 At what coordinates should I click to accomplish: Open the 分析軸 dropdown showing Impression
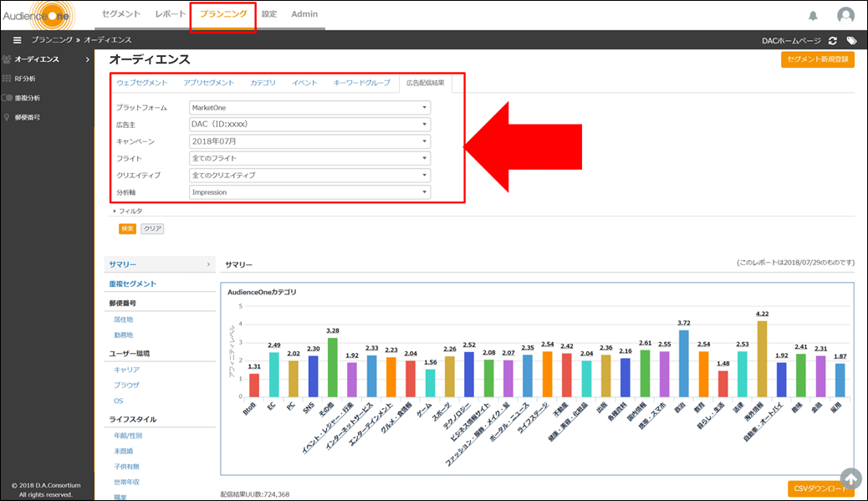[309, 192]
